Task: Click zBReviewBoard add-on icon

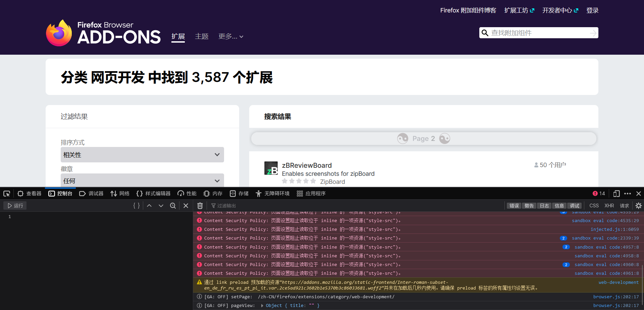Action: click(271, 168)
